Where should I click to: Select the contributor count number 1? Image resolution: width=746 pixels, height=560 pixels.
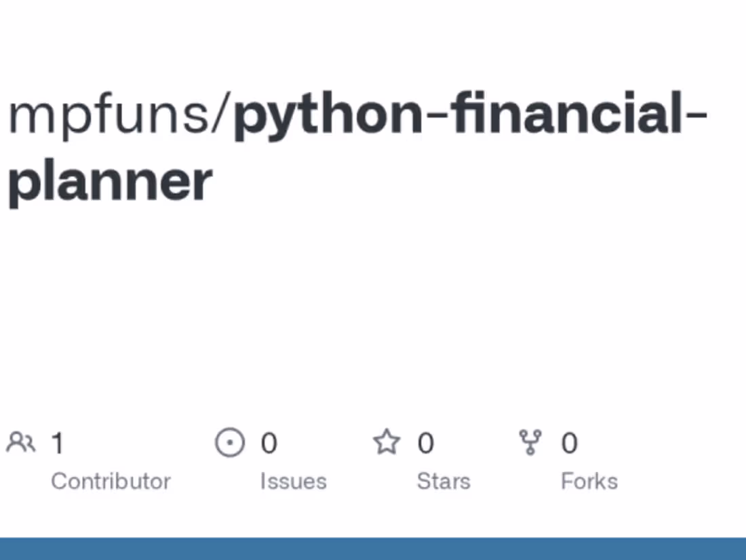pos(58,443)
